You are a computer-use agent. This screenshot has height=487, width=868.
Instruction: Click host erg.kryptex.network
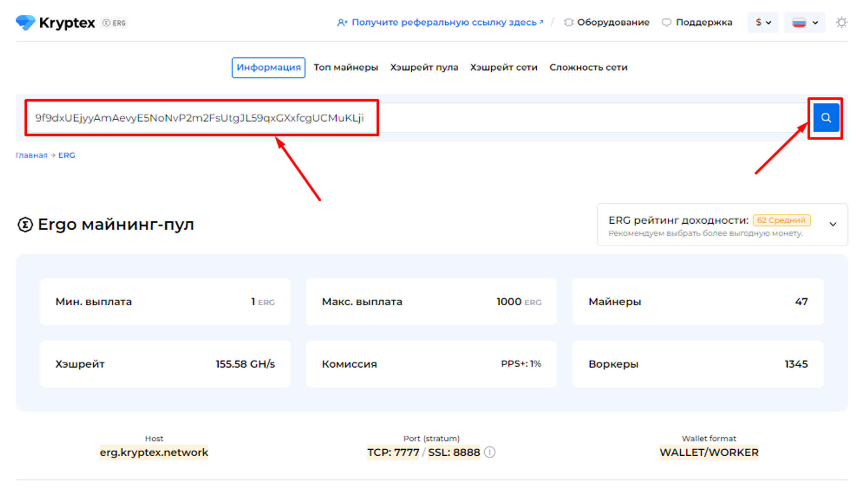pos(154,452)
